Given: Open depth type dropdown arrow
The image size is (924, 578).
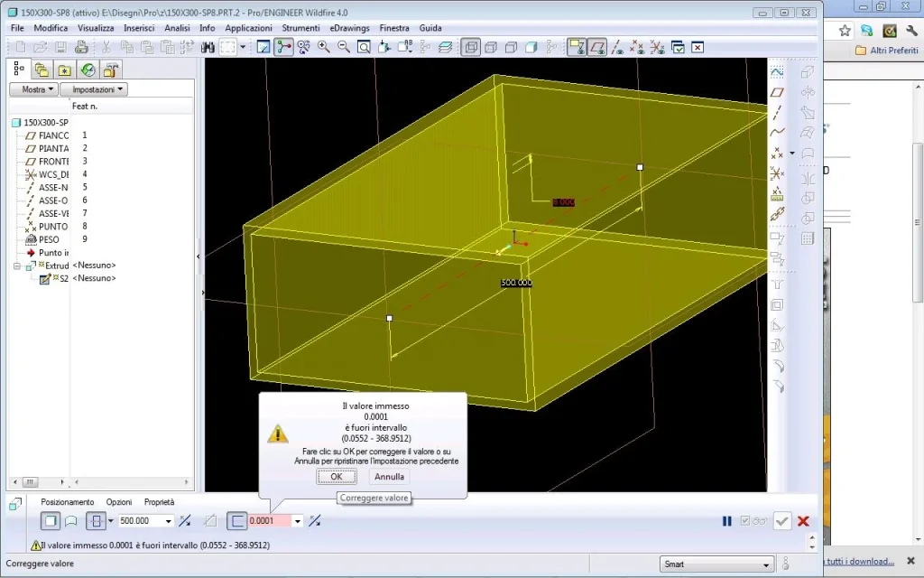Looking at the screenshot, I should tap(110, 521).
